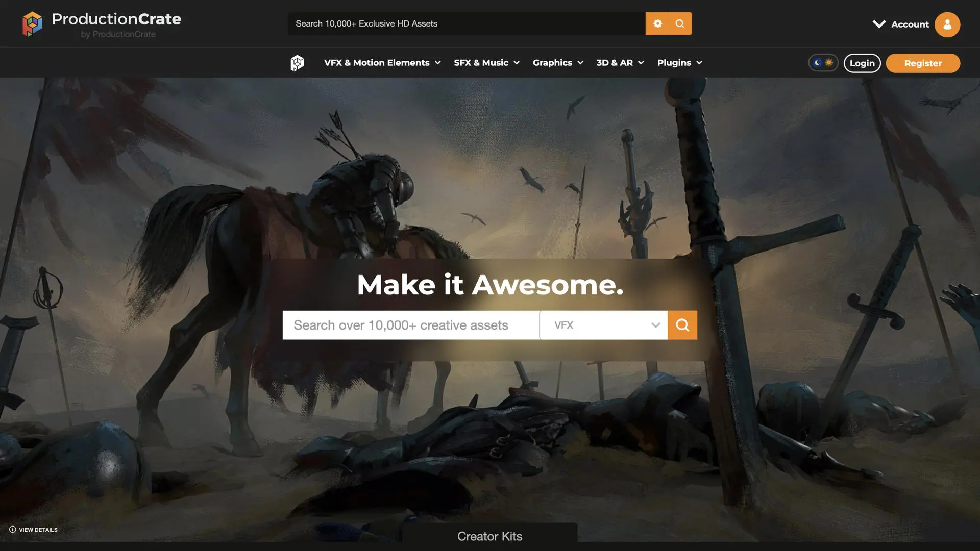Expand the Plugins menu
The image size is (980, 551).
(679, 63)
